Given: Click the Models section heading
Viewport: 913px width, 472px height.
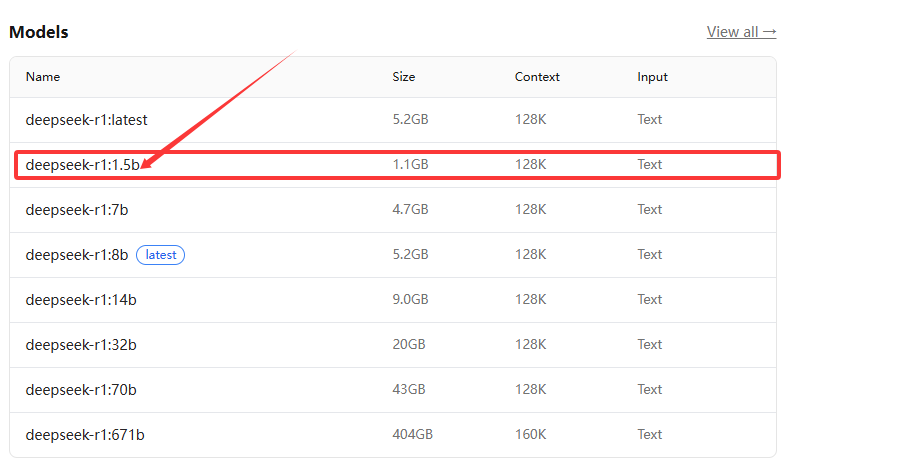Looking at the screenshot, I should coord(39,32).
